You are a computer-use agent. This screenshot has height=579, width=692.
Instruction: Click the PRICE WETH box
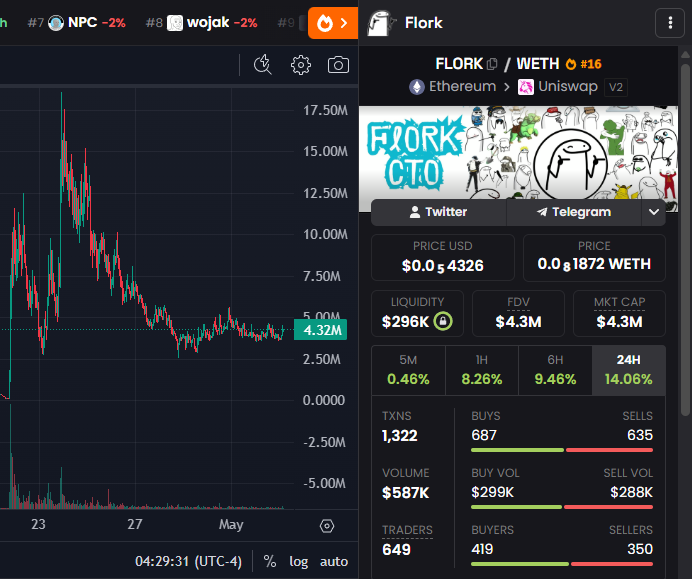[594, 257]
